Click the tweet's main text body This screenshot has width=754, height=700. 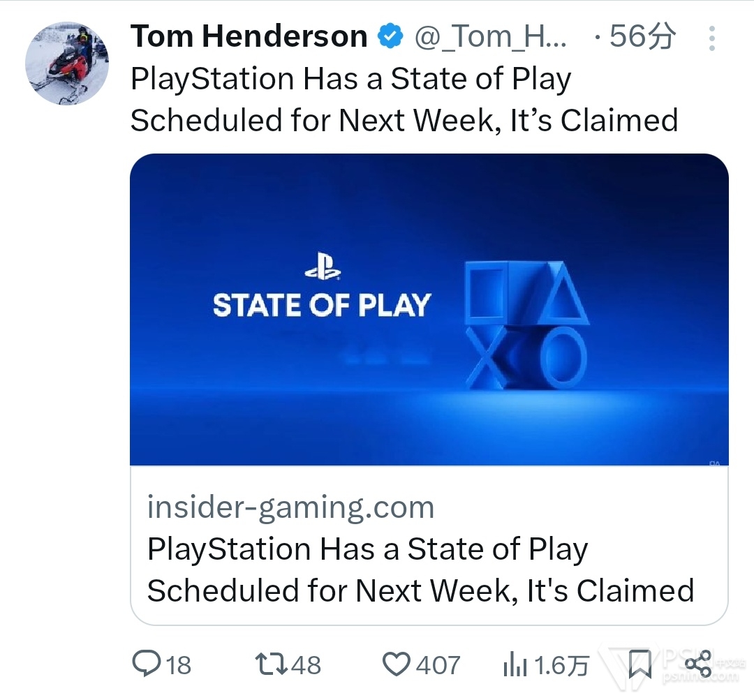click(404, 100)
